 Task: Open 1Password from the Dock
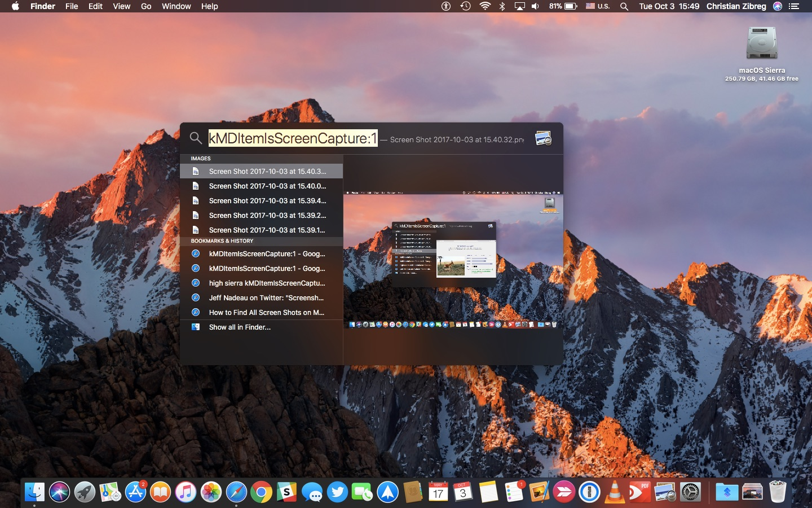click(x=588, y=492)
